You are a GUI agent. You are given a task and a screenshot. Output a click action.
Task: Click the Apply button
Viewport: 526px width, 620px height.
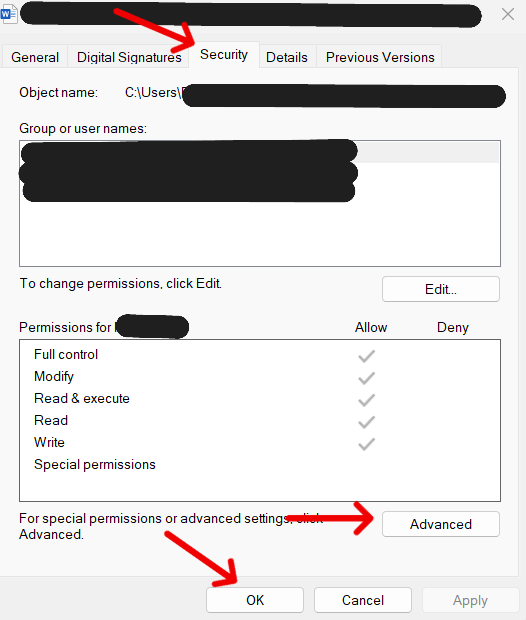point(470,600)
